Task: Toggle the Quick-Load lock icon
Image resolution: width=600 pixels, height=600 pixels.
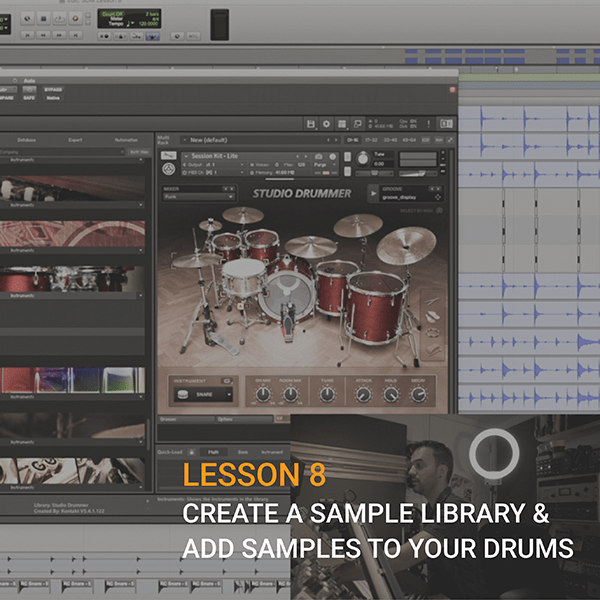Action: [192, 452]
